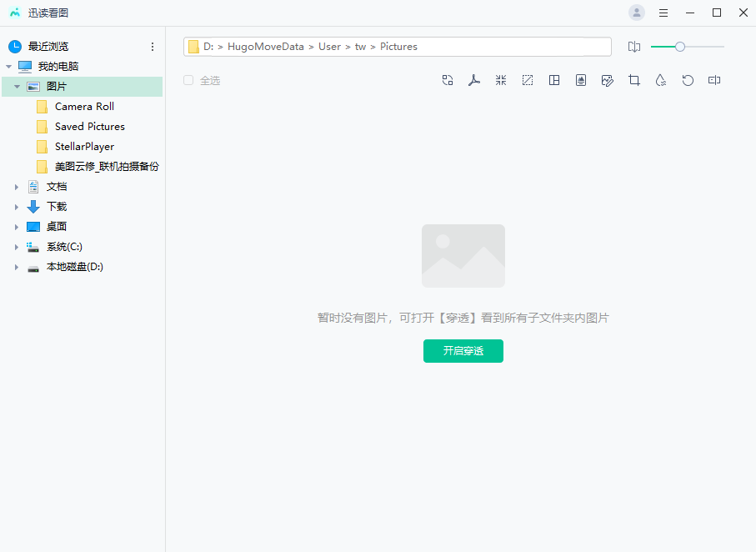Image resolution: width=756 pixels, height=552 pixels.
Task: Click the 系统(C:) drive icon
Action: (33, 247)
